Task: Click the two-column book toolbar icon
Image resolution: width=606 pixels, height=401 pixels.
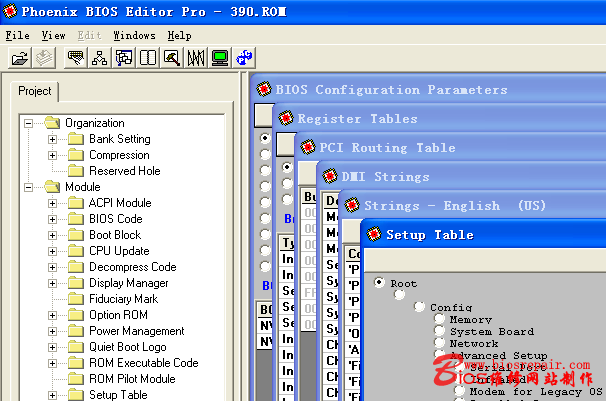Action: pyautogui.click(x=148, y=58)
